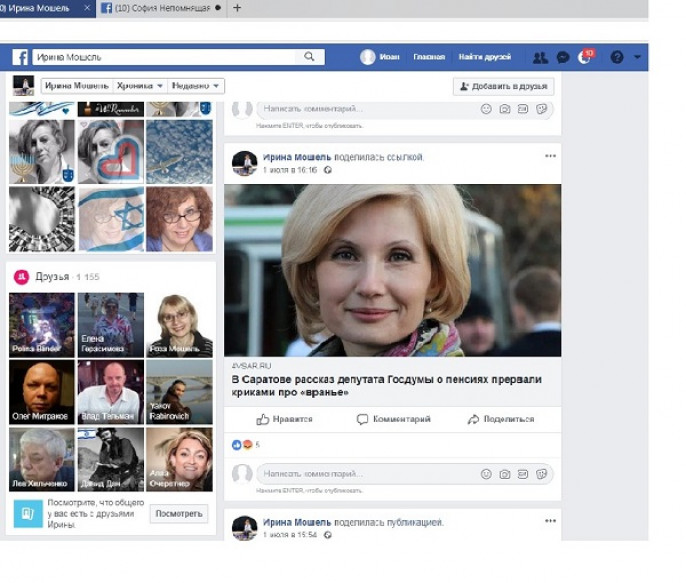This screenshot has height=583, width=686.
Task: Click Ирина Мошель author name on 16:16 post
Action: [297, 157]
